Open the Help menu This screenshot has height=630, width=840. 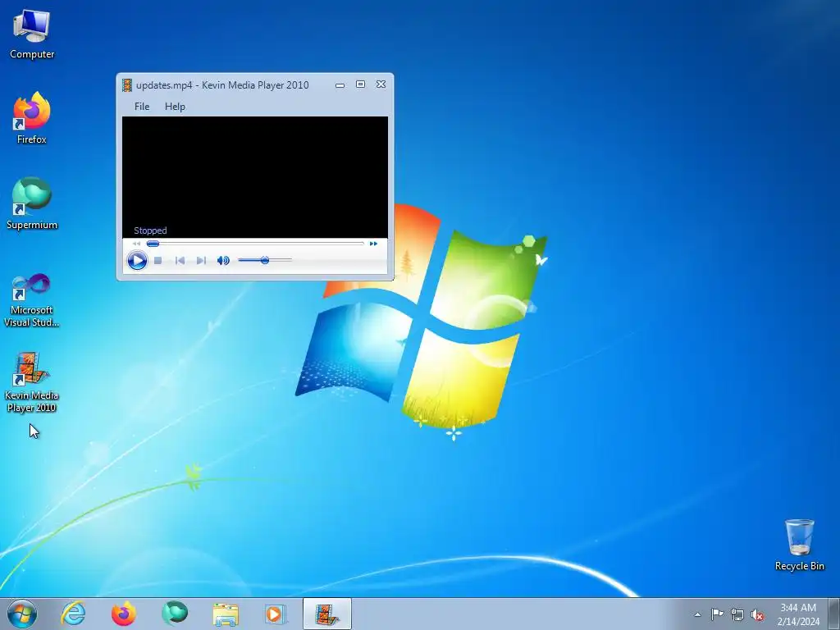(175, 106)
